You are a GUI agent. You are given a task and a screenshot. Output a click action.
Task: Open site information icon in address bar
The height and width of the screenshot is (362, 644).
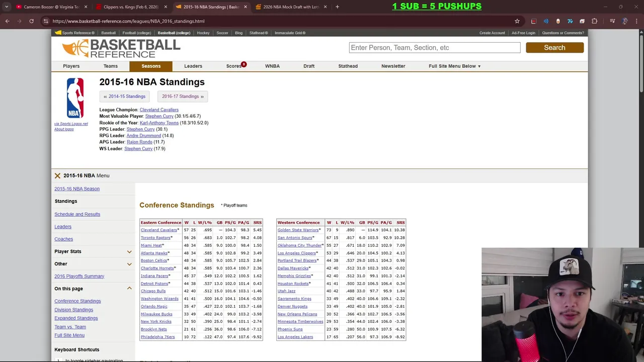(x=46, y=21)
